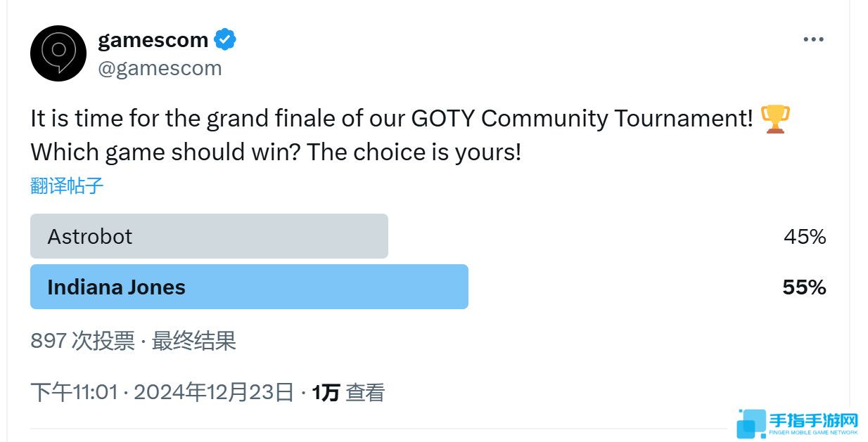Click the 55% result for Indiana Jones
The width and height of the screenshot is (868, 442).
click(x=804, y=287)
